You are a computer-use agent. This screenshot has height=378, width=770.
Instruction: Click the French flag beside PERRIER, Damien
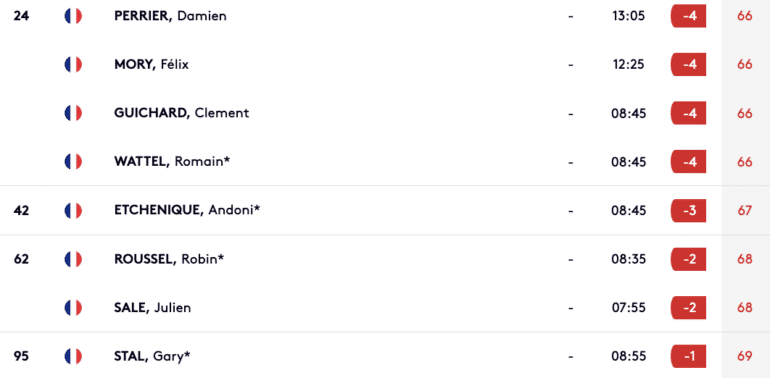point(73,16)
